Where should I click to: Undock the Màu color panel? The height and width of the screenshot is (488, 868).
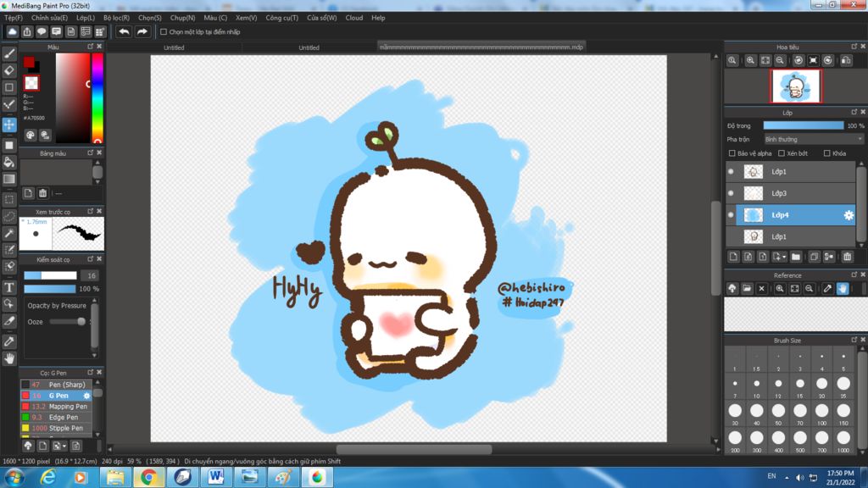click(90, 47)
